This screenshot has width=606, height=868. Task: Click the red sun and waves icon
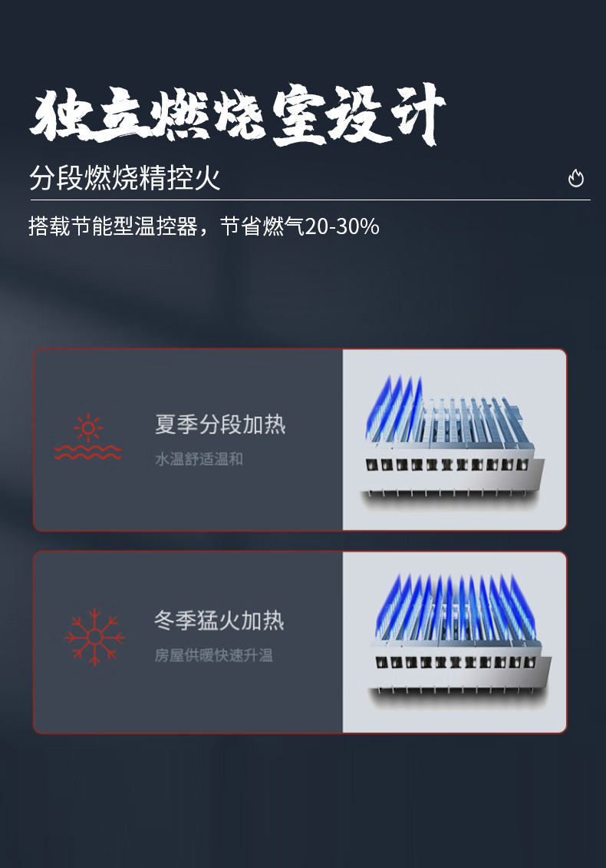click(88, 437)
